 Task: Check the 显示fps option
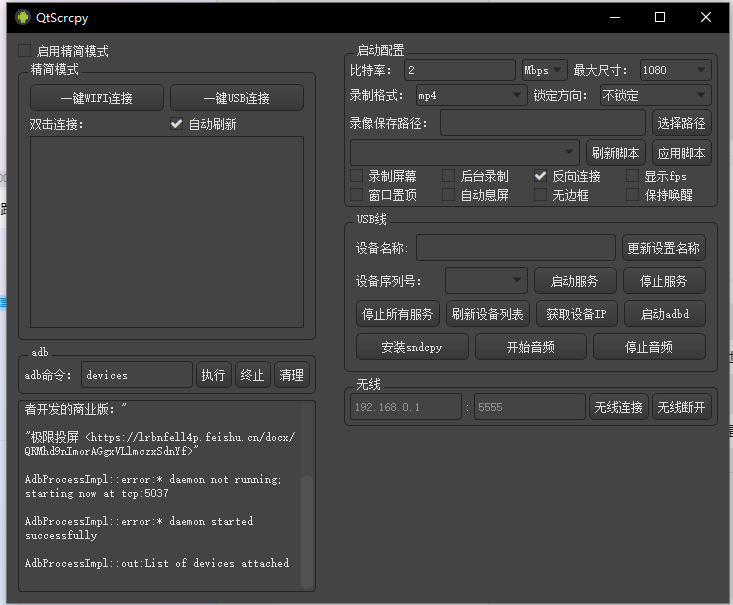pyautogui.click(x=633, y=176)
